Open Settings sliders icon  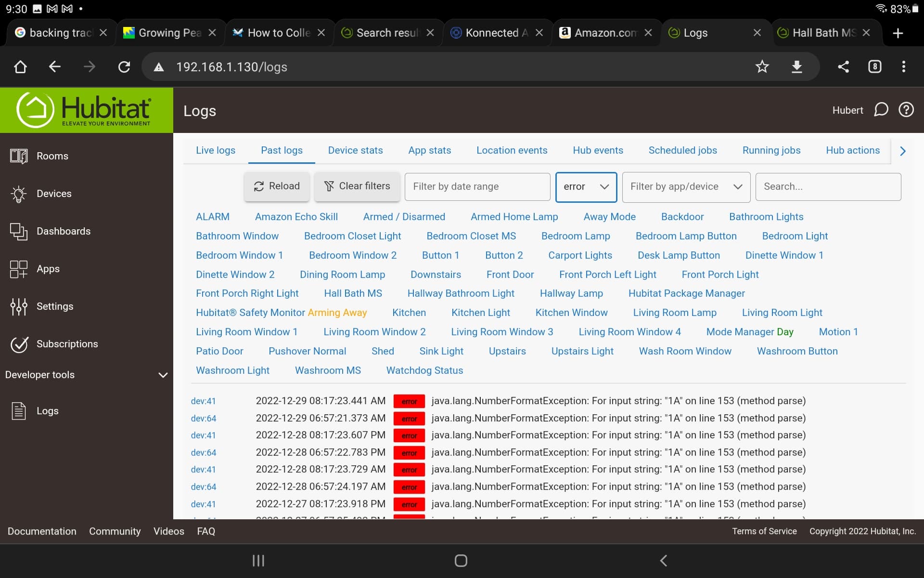pos(19,306)
